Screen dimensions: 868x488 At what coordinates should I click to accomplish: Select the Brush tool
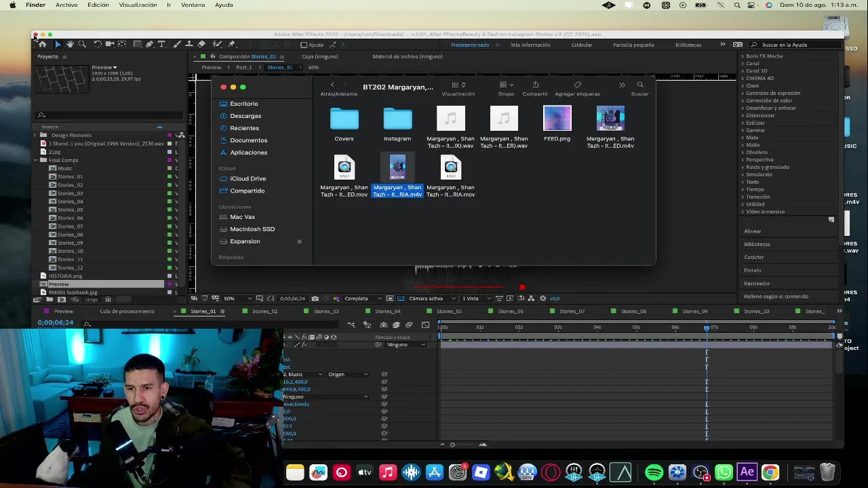pos(177,44)
